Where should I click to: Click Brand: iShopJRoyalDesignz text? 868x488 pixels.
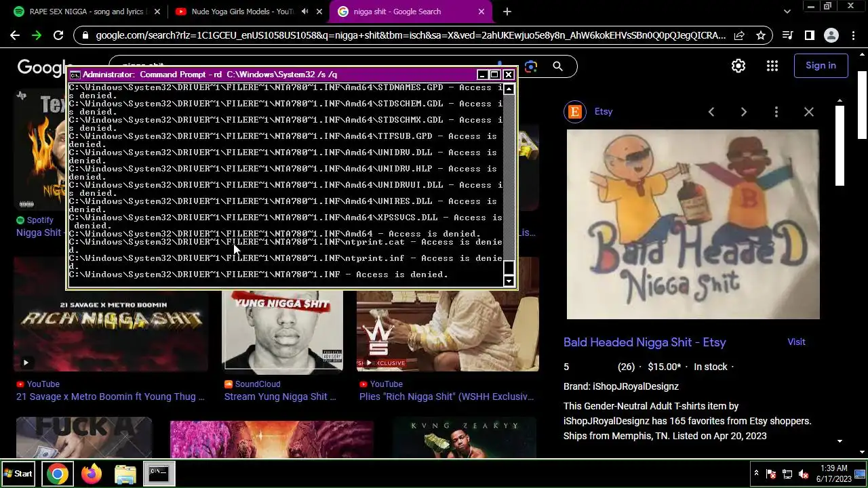tap(621, 386)
